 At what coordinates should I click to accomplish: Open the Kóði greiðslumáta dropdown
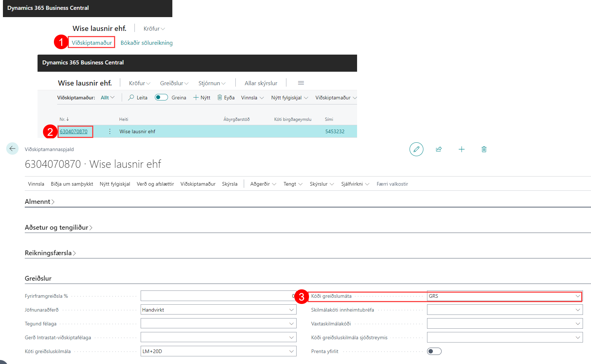[578, 296]
